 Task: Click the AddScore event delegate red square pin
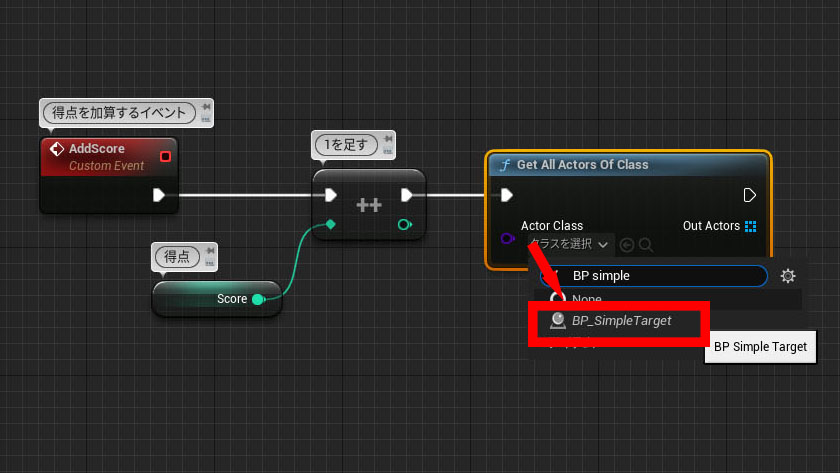coord(165,156)
